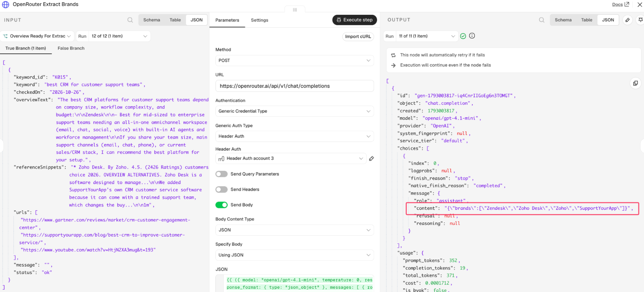Click the Import cURL button
Image resolution: width=644 pixels, height=292 pixels.
tap(358, 36)
